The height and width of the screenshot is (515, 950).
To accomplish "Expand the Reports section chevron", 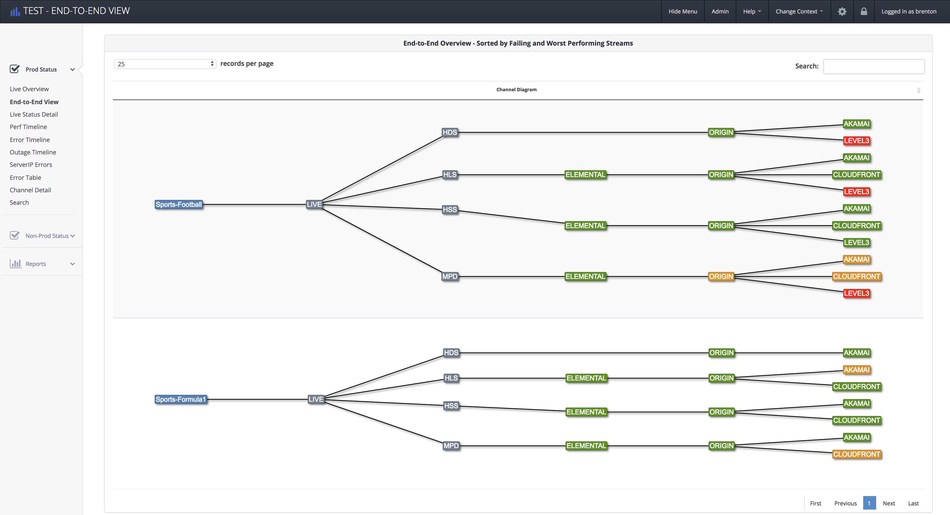I will click(72, 264).
